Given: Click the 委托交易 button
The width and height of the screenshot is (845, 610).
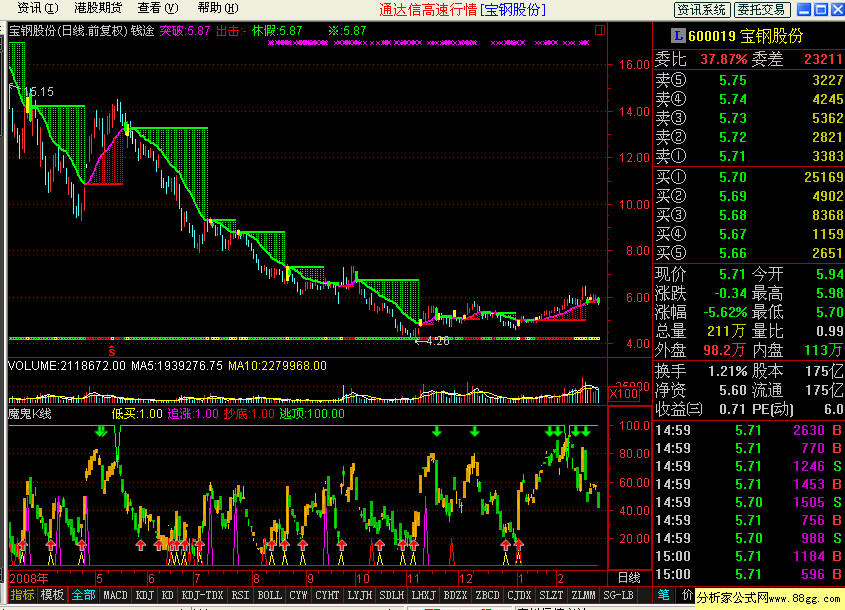Looking at the screenshot, I should (762, 9).
